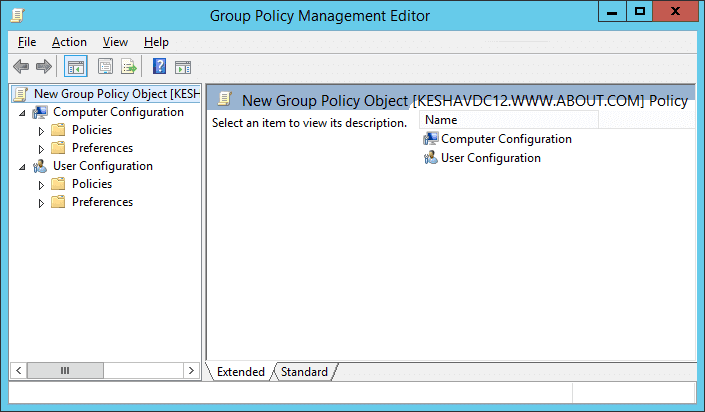The image size is (705, 412).
Task: Expand Policies under Computer Configuration
Action: pyautogui.click(x=41, y=131)
